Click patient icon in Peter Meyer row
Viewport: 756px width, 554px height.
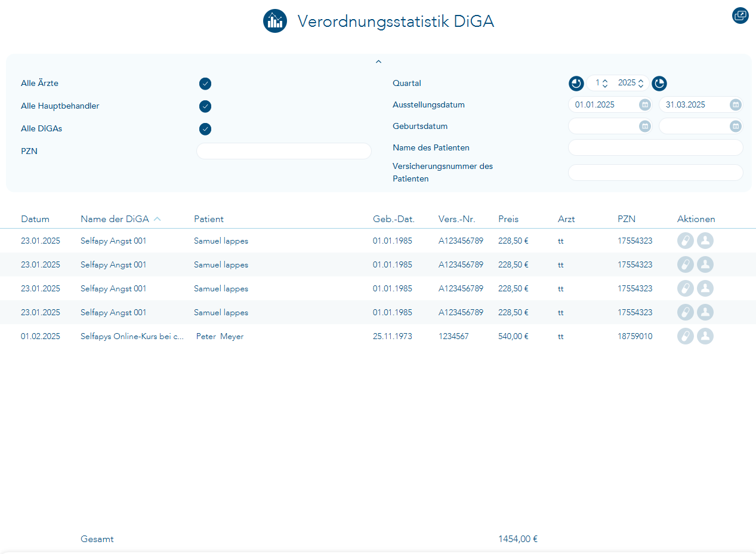(705, 336)
